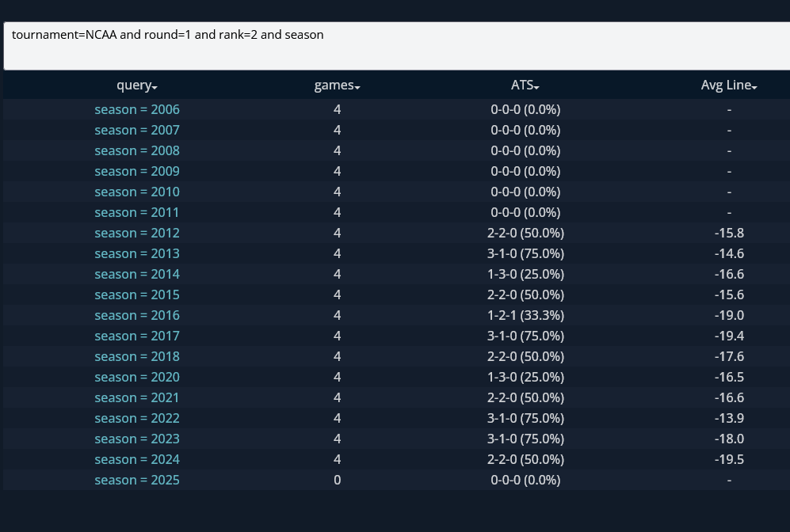Select the -15.6 Avg Line value
This screenshot has height=532, width=790.
[729, 295]
